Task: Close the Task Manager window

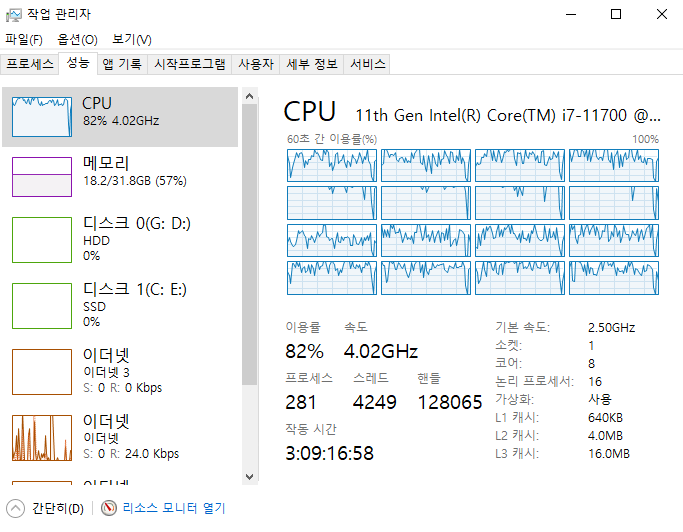Action: [x=662, y=15]
